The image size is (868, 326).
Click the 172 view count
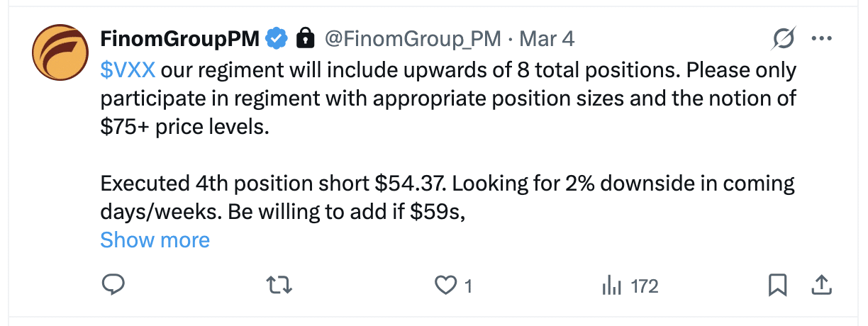[x=644, y=286]
